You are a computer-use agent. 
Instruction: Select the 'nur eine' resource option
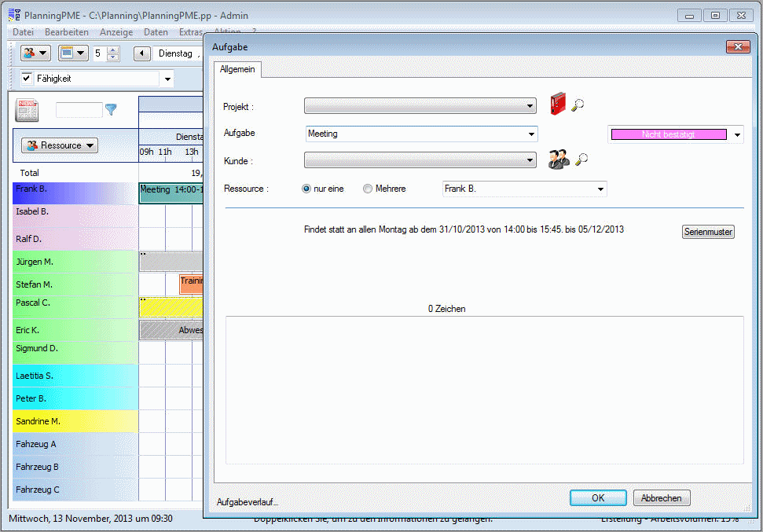click(306, 189)
